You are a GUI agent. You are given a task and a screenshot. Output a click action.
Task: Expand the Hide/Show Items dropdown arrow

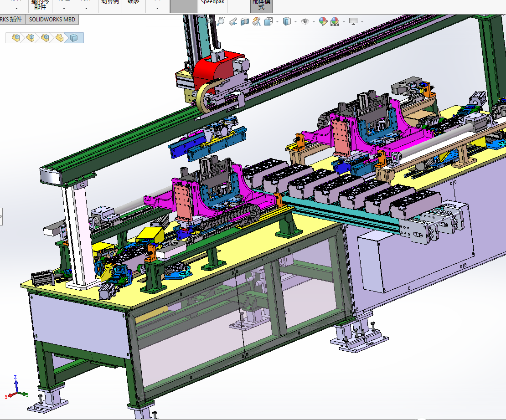314,22
